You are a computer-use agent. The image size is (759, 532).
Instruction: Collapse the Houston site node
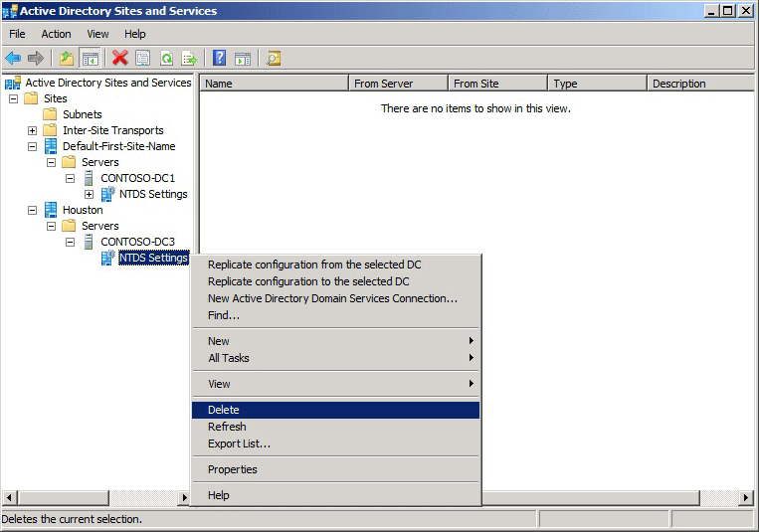(x=33, y=210)
